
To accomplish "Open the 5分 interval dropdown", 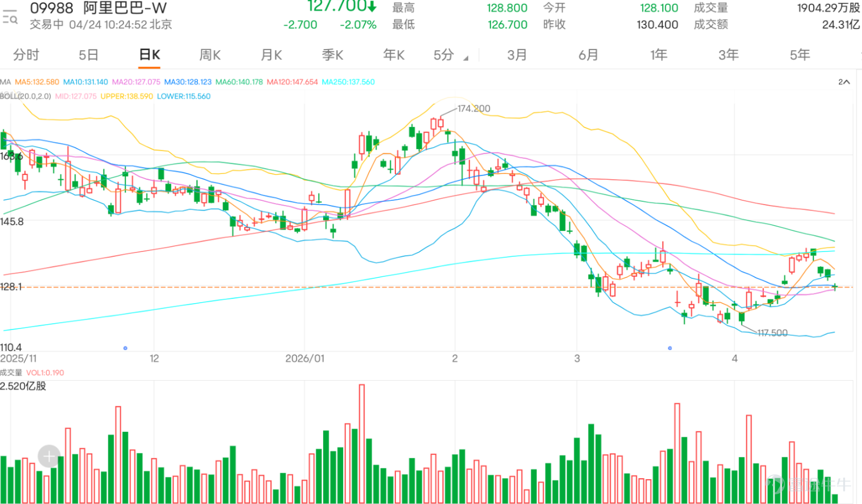I will click(450, 55).
